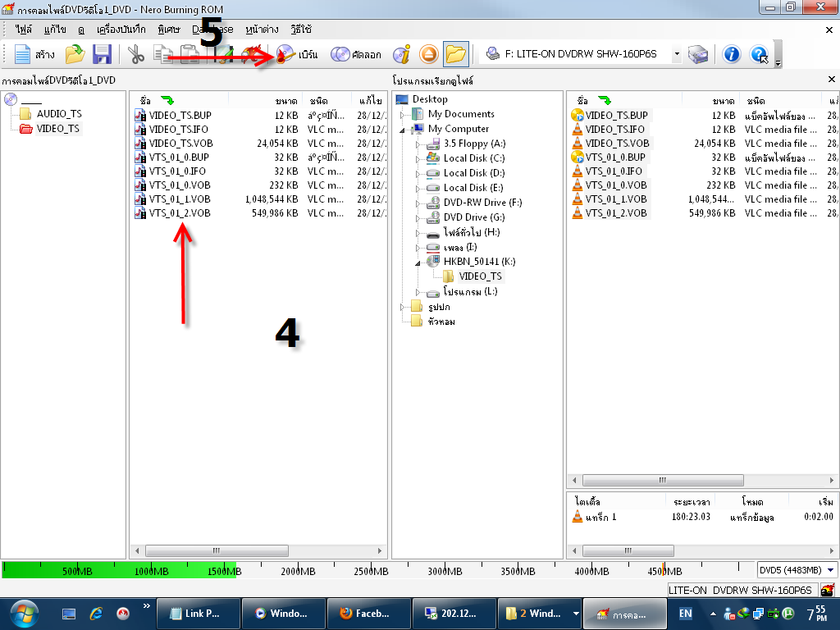Open the เครื่องบันทึก (Recorder) menu
The image size is (840, 630).
tap(121, 30)
